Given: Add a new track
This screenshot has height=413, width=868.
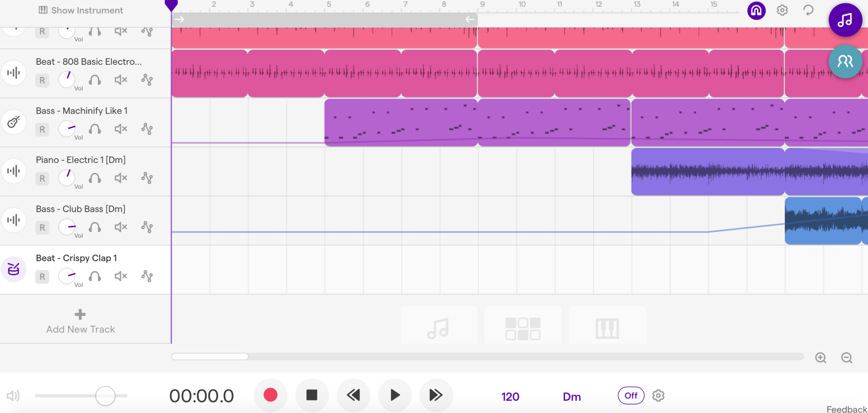Looking at the screenshot, I should [x=80, y=321].
